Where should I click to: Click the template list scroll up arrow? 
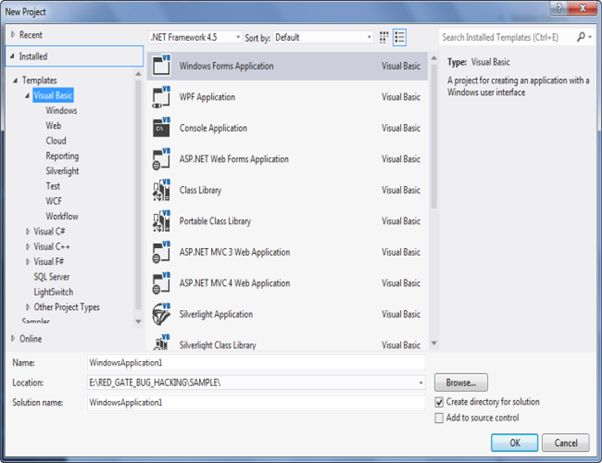click(434, 58)
